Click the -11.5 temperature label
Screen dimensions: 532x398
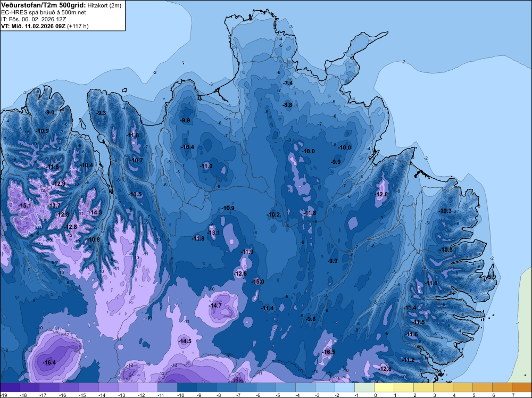point(419,322)
